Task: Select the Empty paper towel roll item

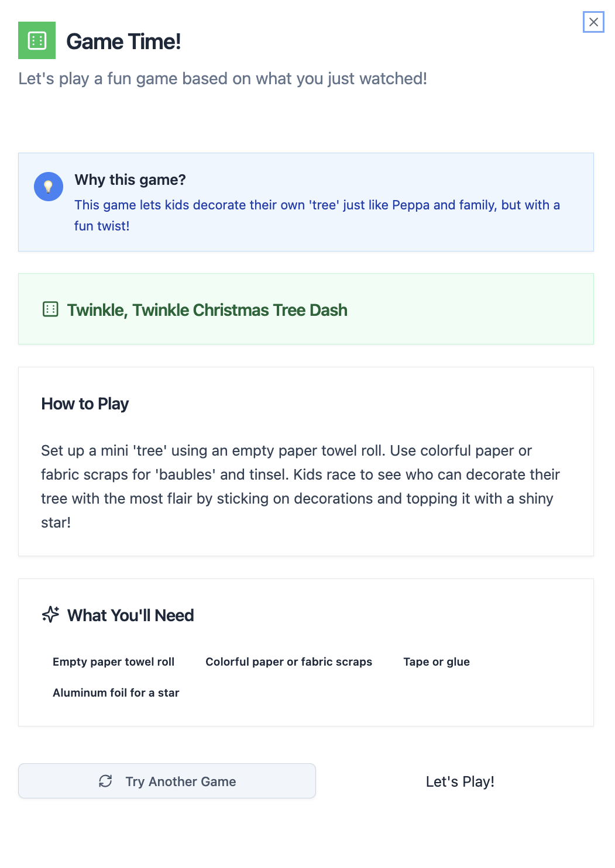Action: coord(114,662)
